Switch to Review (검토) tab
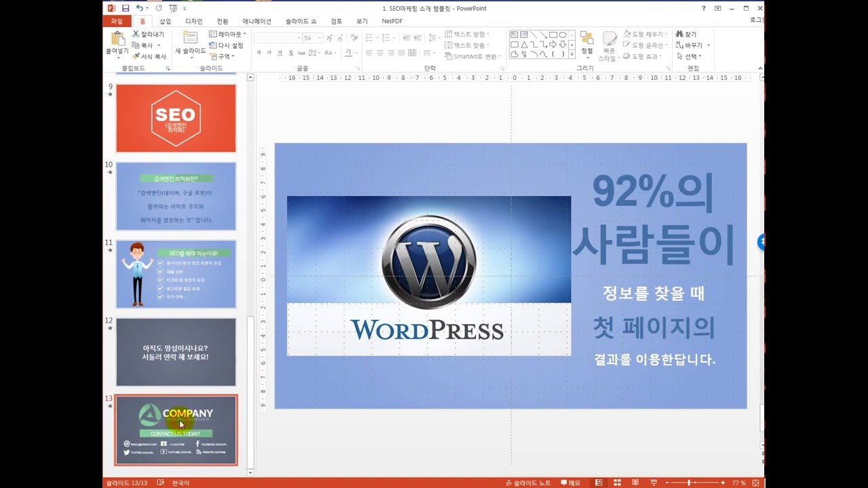Screen dimensions: 868x488 coord(336,21)
